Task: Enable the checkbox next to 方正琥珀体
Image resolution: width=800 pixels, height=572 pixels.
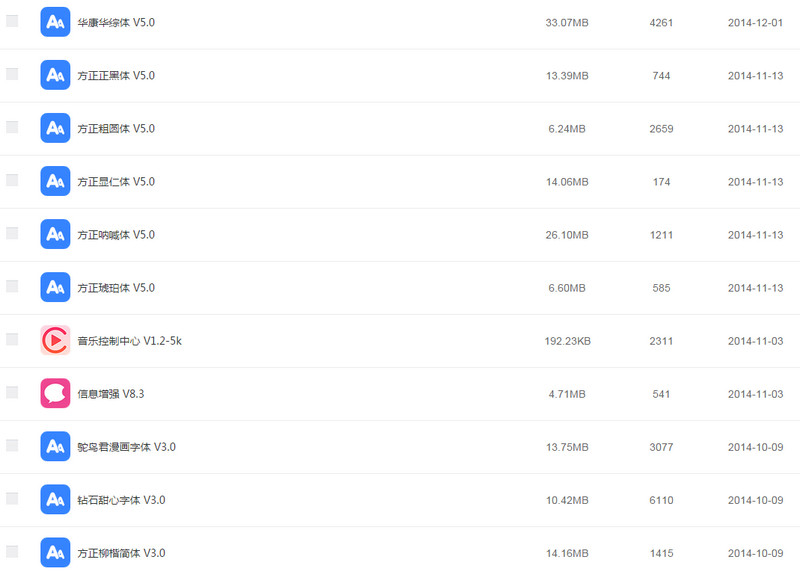Action: tap(12, 286)
